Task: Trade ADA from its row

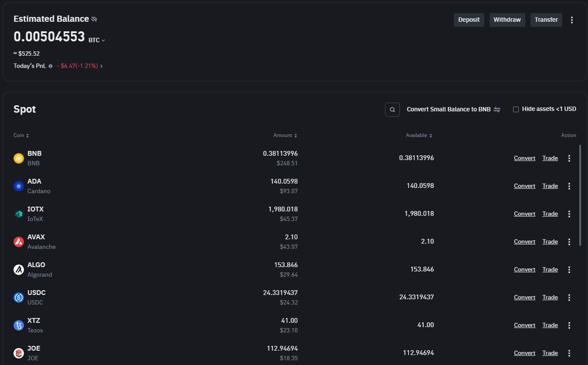Action: 550,186
